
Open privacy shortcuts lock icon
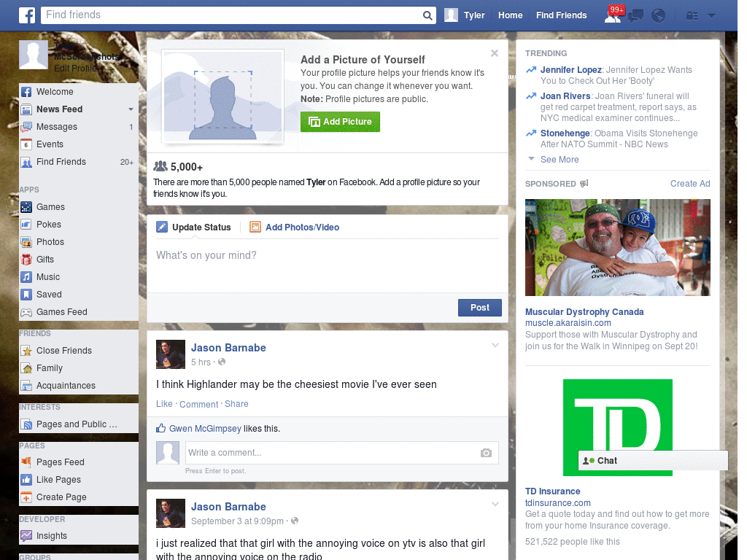tap(692, 16)
